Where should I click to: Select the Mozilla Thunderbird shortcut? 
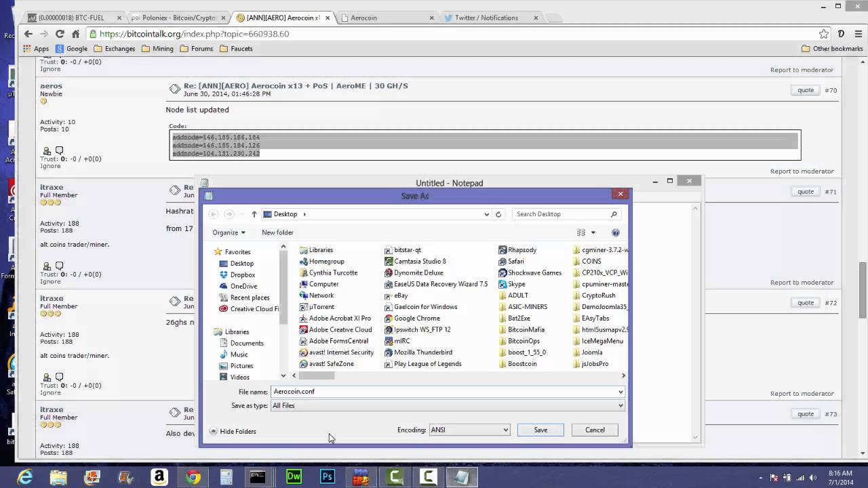click(x=418, y=352)
